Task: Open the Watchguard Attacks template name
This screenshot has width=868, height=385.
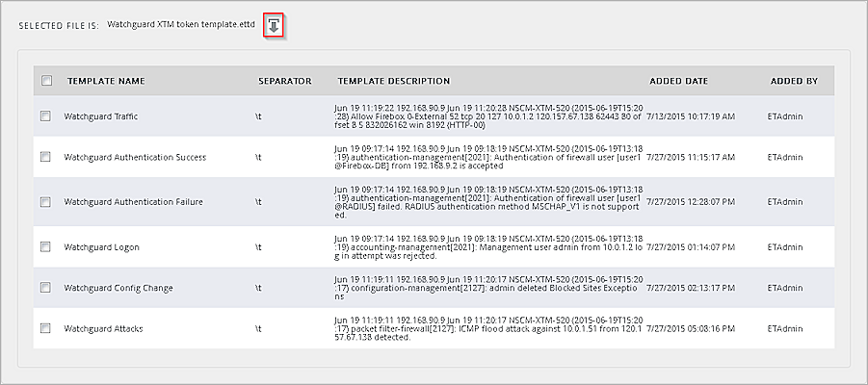Action: (102, 328)
